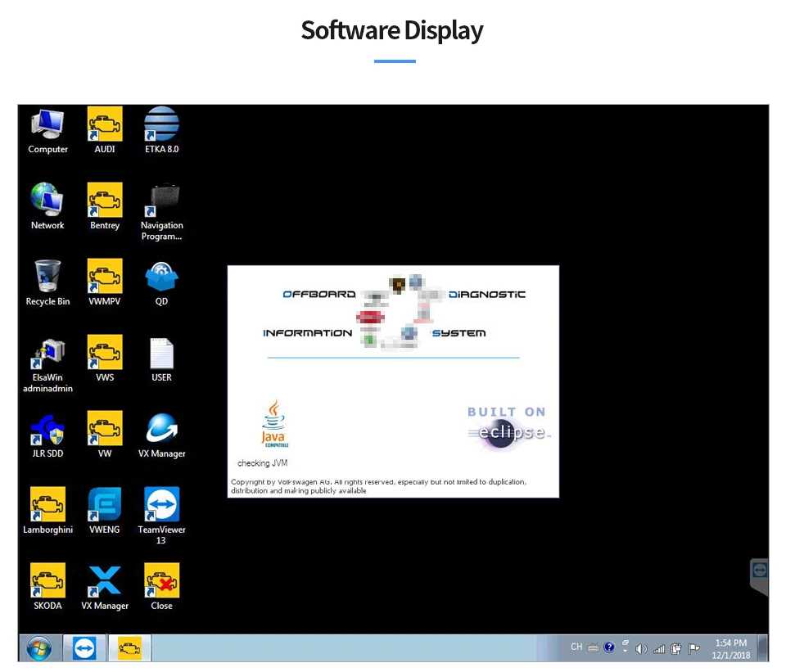Open the QD desktop icon
Screen dimensions: 786x672
pyautogui.click(x=161, y=282)
